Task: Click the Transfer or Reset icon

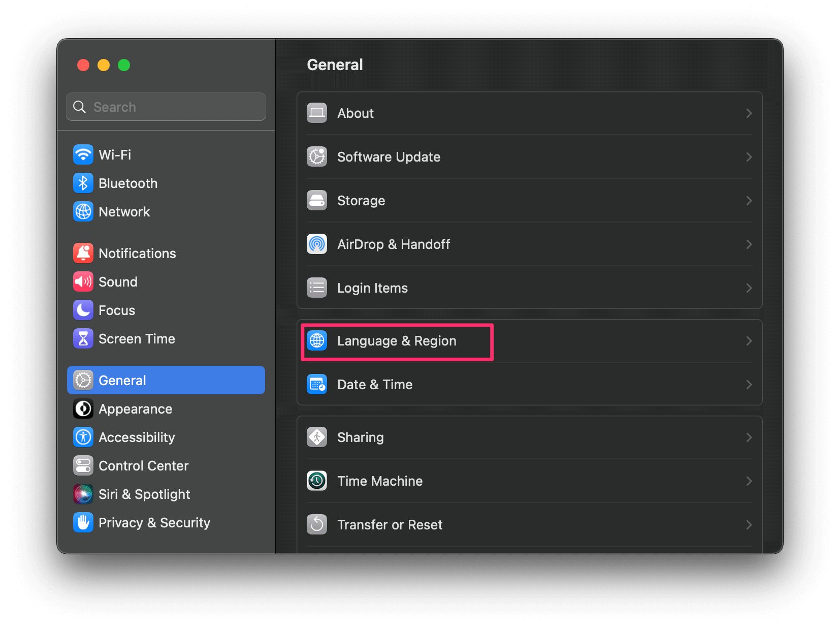Action: click(x=317, y=524)
